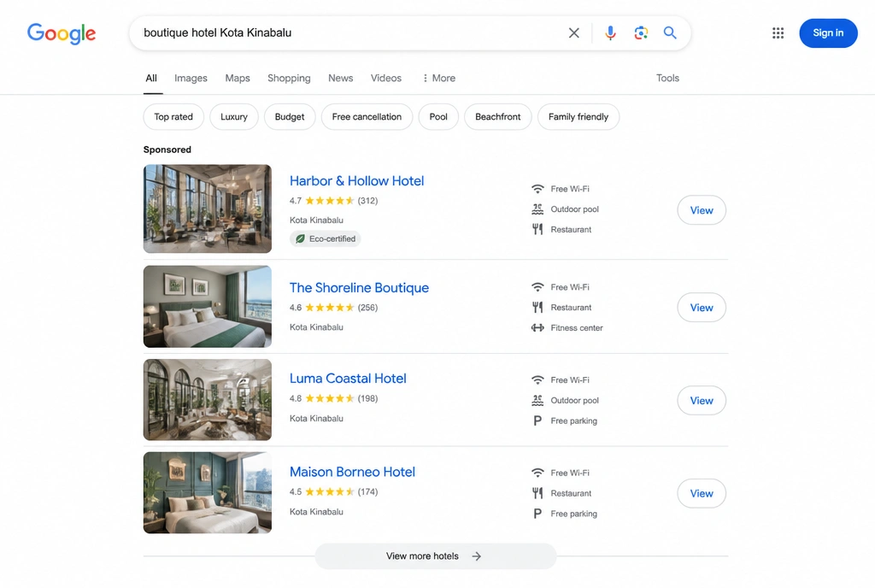This screenshot has width=875, height=588.
Task: Open the Harbor & Hollow Hotel title link
Action: pos(356,180)
